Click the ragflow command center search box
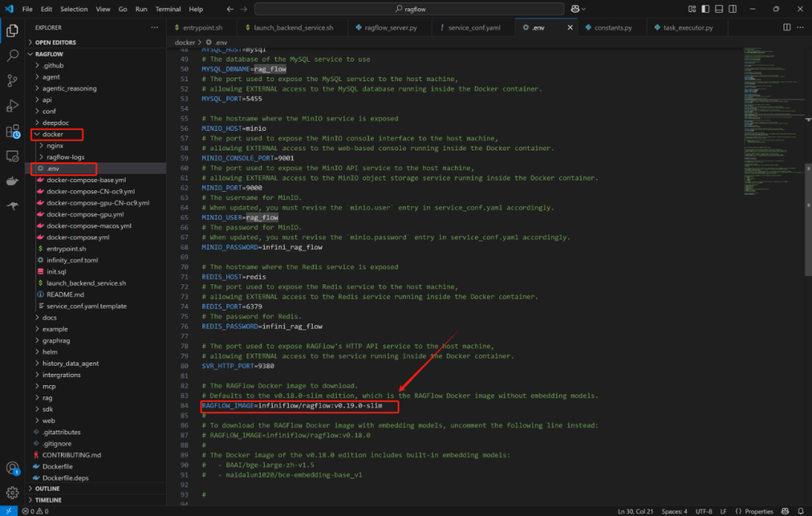This screenshot has width=812, height=516. (409, 9)
